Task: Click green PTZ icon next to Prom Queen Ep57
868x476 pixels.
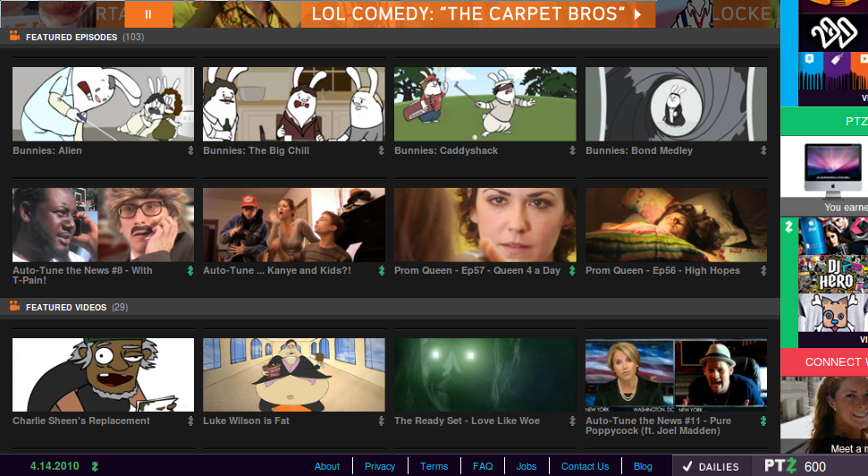Action: click(572, 270)
